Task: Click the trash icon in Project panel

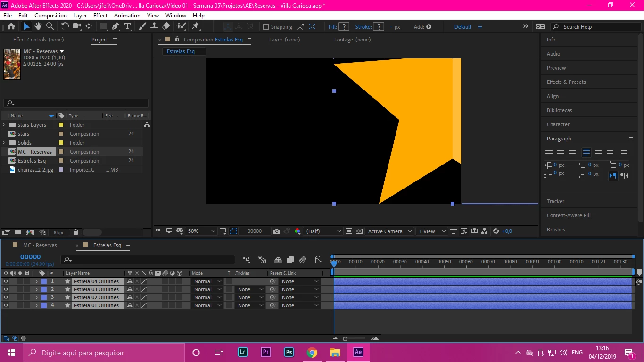Action: [75, 232]
